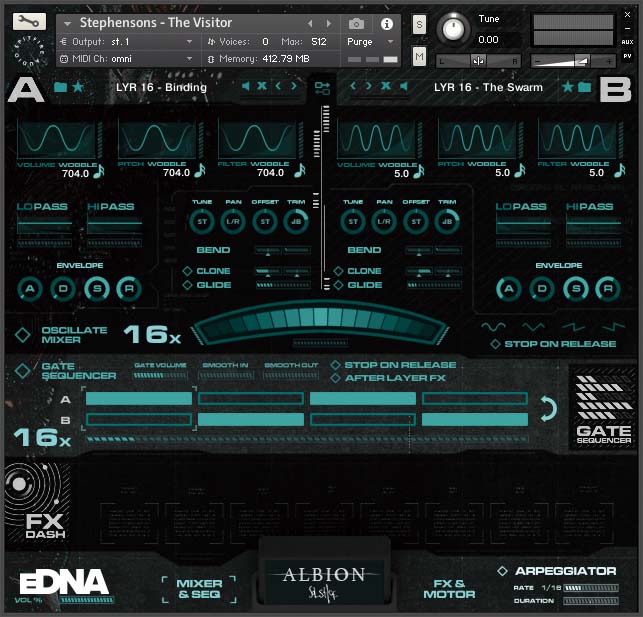This screenshot has width=643, height=617.
Task: Enable the Oscillate Mixer diamond toggle
Action: click(23, 335)
